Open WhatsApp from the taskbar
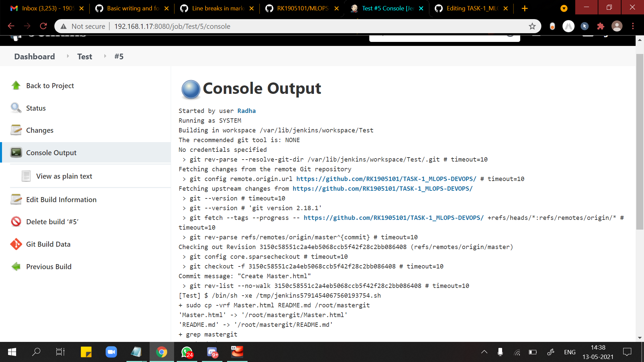The width and height of the screenshot is (644, 362). click(x=187, y=352)
